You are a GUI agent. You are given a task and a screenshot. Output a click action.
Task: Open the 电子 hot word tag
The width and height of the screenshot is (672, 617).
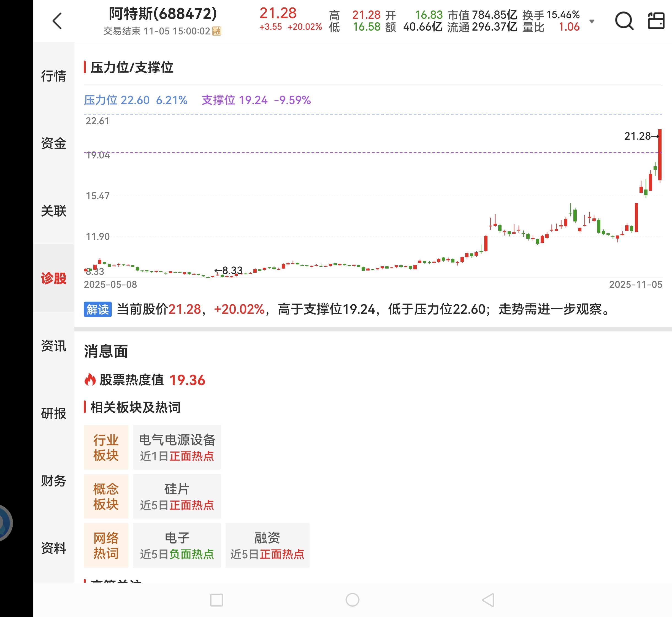177,545
